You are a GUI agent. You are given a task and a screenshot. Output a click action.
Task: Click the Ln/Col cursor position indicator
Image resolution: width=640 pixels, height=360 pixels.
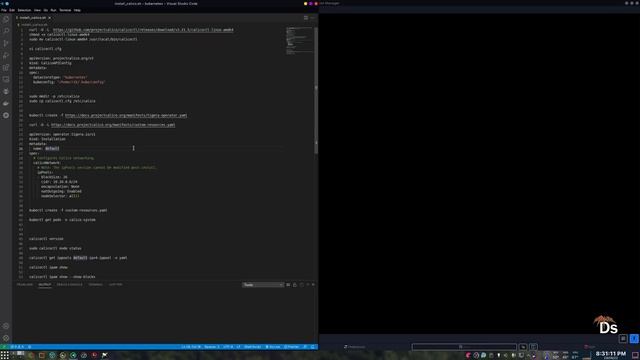191,347
